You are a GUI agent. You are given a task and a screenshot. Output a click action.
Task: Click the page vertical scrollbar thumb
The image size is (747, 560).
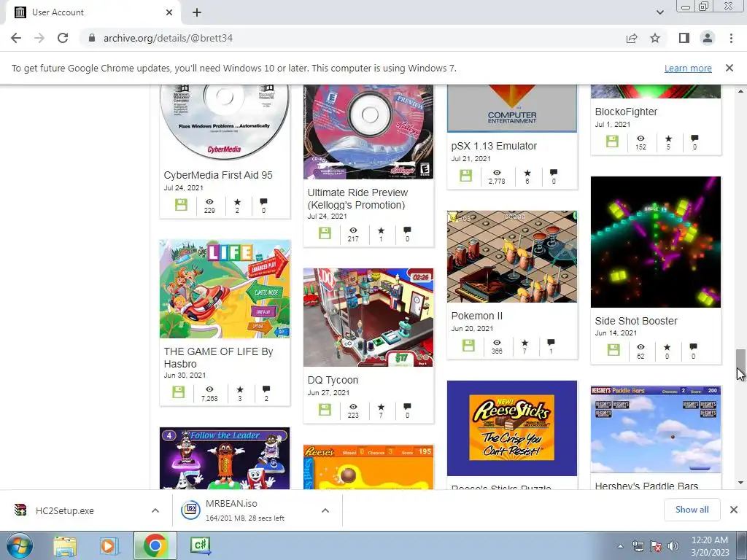click(x=740, y=361)
